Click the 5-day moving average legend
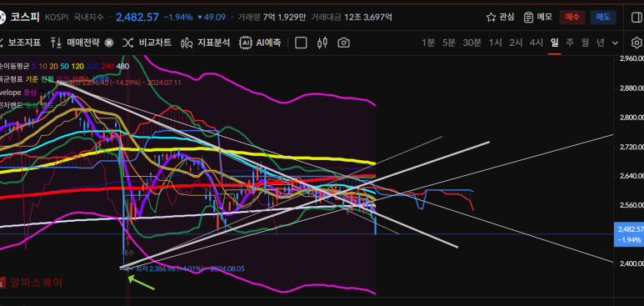Viewport: 644px width, 306px height. coord(33,66)
